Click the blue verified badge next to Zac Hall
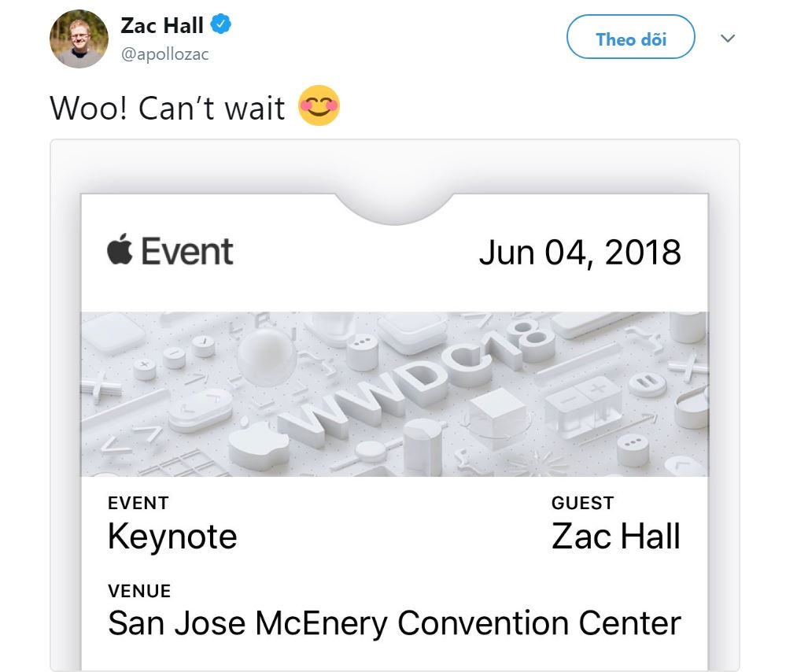Image resolution: width=786 pixels, height=672 pixels. [x=220, y=24]
